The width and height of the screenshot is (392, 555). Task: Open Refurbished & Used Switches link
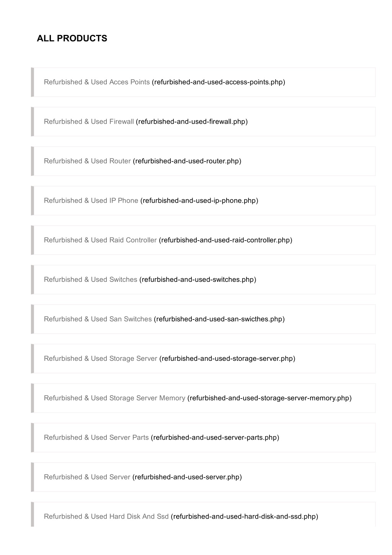point(90,279)
